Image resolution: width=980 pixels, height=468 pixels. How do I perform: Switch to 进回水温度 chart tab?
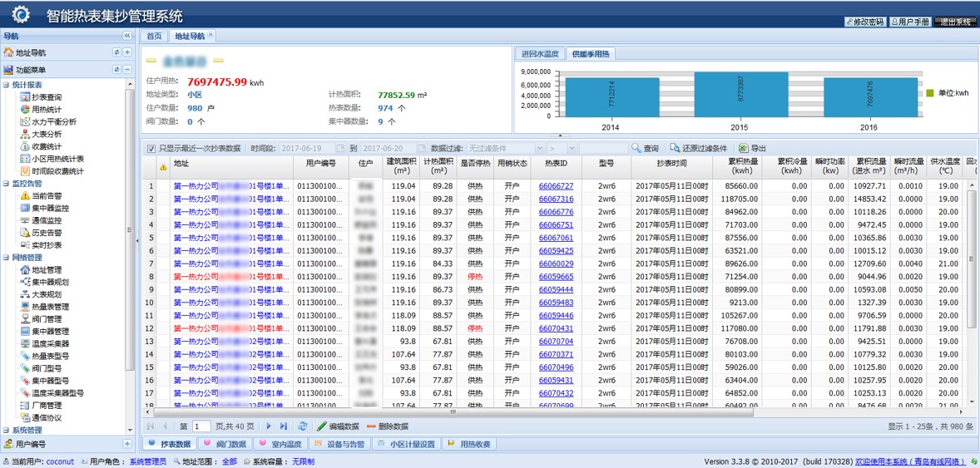click(541, 54)
